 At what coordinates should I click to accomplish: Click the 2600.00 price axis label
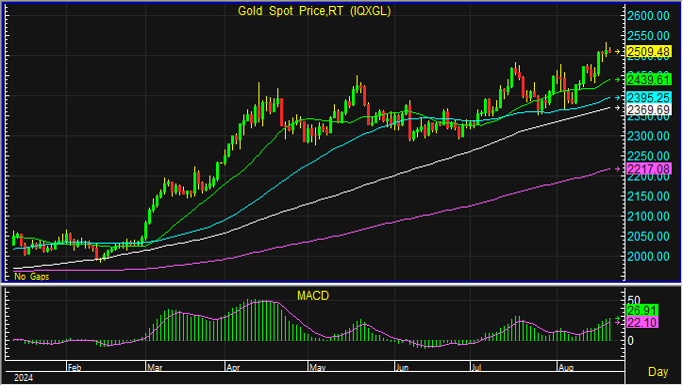point(648,16)
